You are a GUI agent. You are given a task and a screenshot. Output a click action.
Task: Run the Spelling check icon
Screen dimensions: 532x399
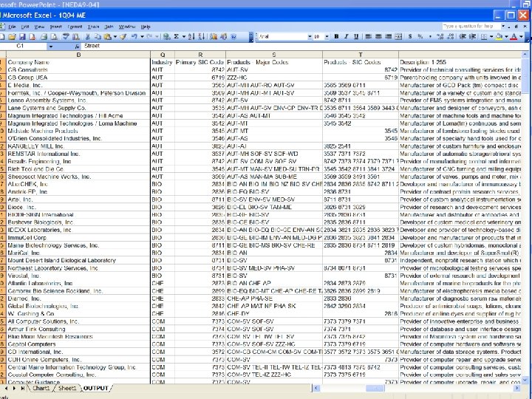[66, 37]
